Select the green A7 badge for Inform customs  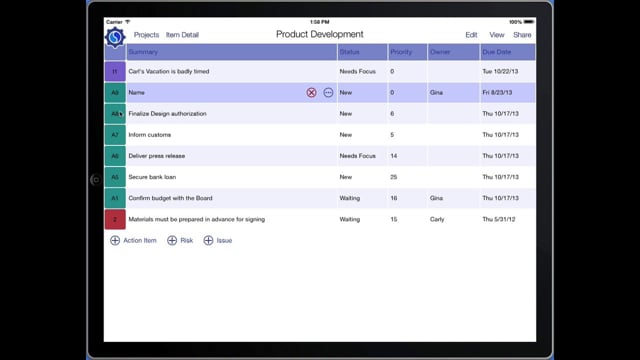(x=115, y=135)
